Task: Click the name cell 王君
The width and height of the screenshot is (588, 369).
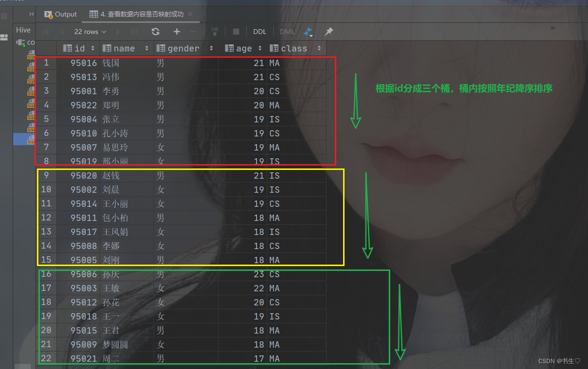Action: (127, 330)
